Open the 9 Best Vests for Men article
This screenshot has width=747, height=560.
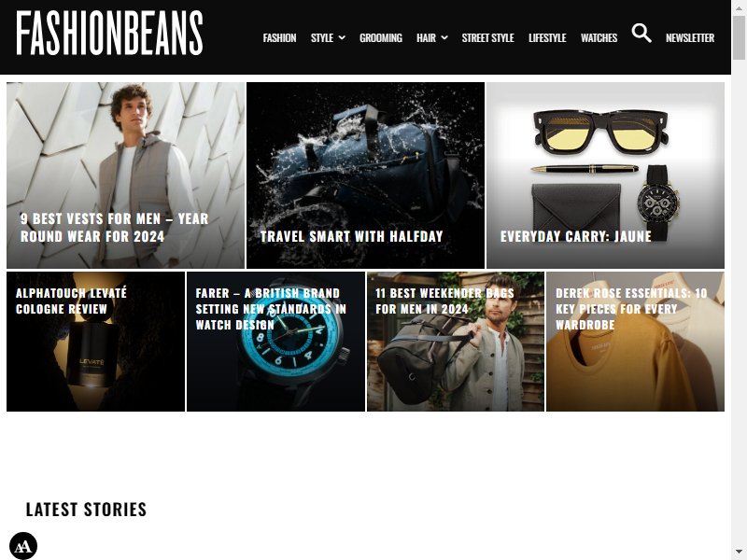(114, 228)
